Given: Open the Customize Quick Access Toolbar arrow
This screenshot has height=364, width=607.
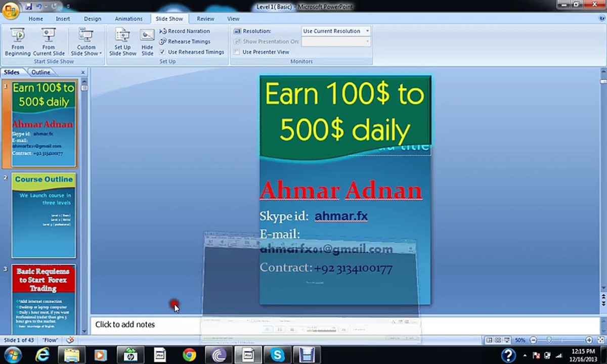Looking at the screenshot, I should pyautogui.click(x=68, y=7).
